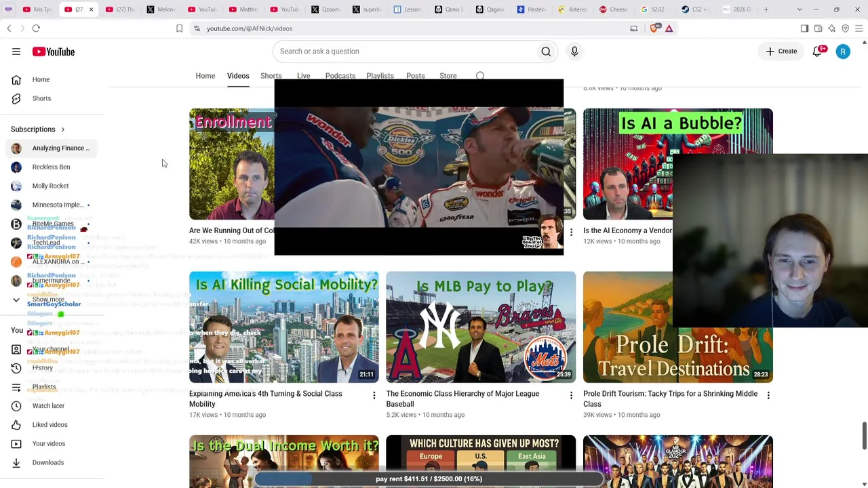This screenshot has width=868, height=488.
Task: Expand the Subscriptions section
Action: click(x=38, y=129)
